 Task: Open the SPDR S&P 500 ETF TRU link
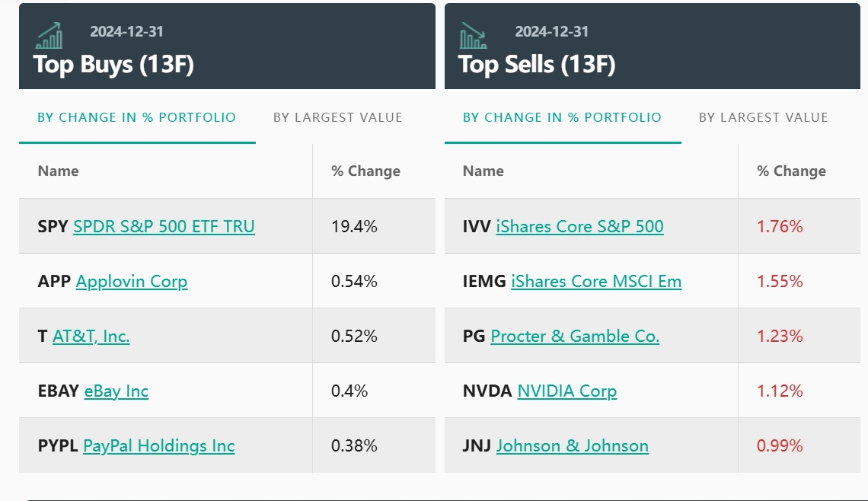(164, 226)
